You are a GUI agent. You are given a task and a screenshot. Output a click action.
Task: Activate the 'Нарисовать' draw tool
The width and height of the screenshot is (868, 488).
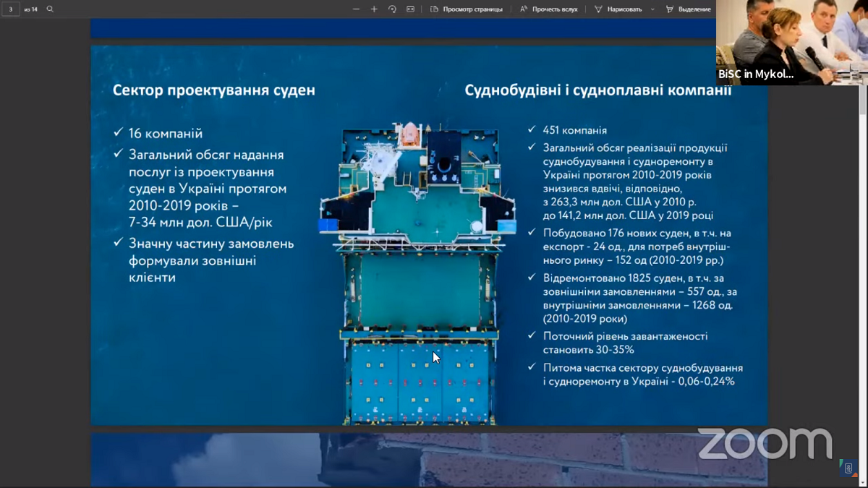(618, 9)
